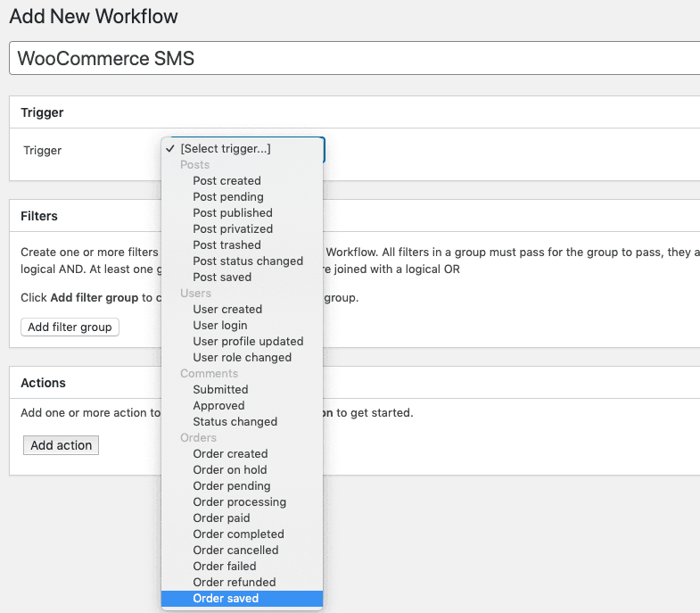Select 'Order created' trigger option

[x=230, y=454]
